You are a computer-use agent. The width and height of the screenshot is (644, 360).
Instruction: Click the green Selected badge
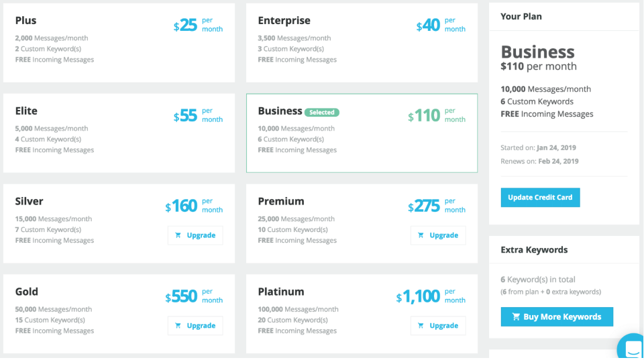[x=321, y=112]
